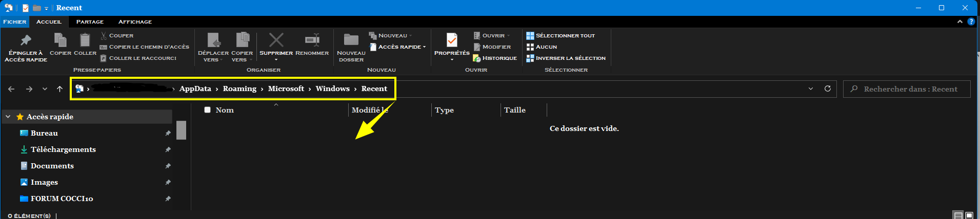Click the Rechercher dans Recent search box
Viewport: 980px width, 219px height.
[x=907, y=89]
